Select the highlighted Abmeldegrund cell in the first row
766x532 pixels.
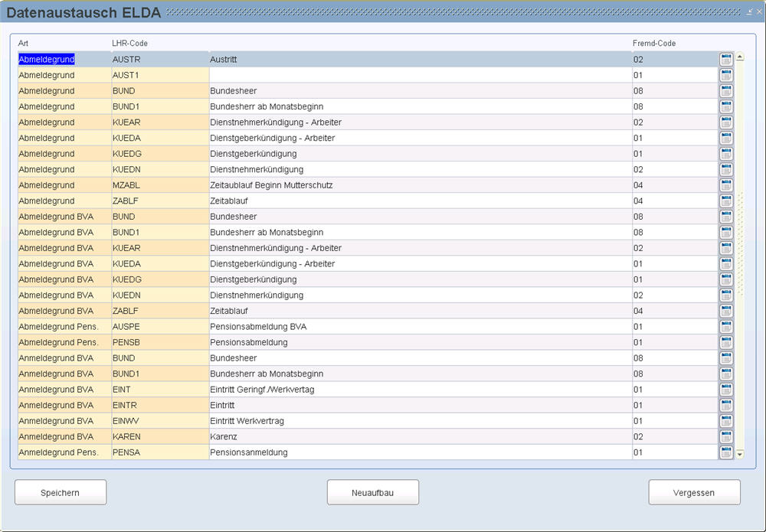click(47, 59)
